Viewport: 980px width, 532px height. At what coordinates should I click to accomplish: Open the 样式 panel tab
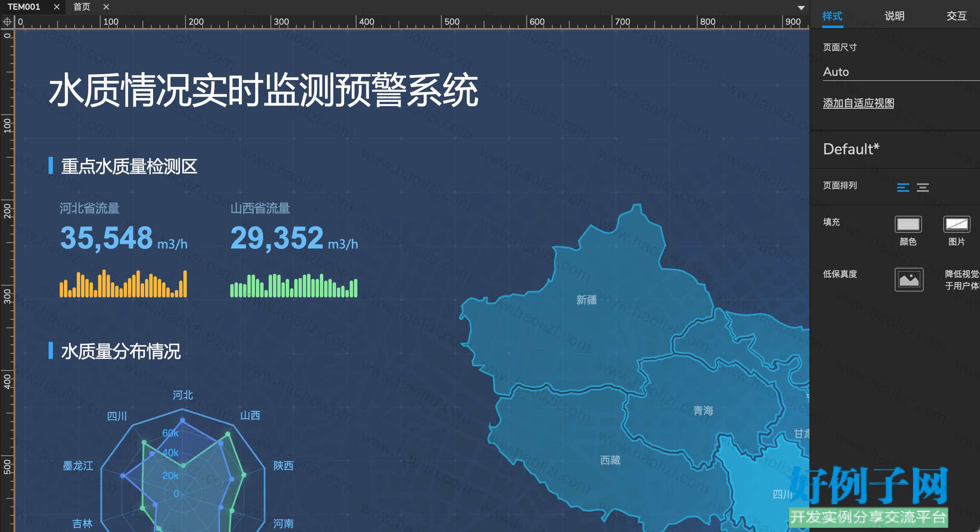click(x=832, y=16)
